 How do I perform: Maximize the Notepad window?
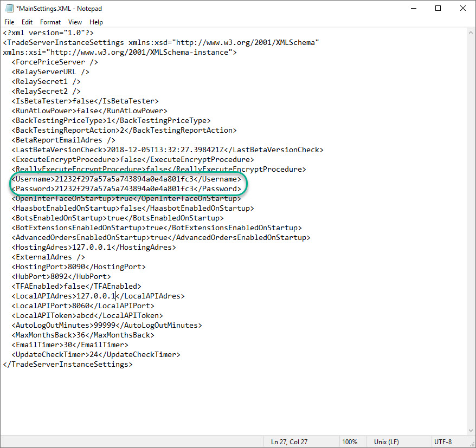438,9
